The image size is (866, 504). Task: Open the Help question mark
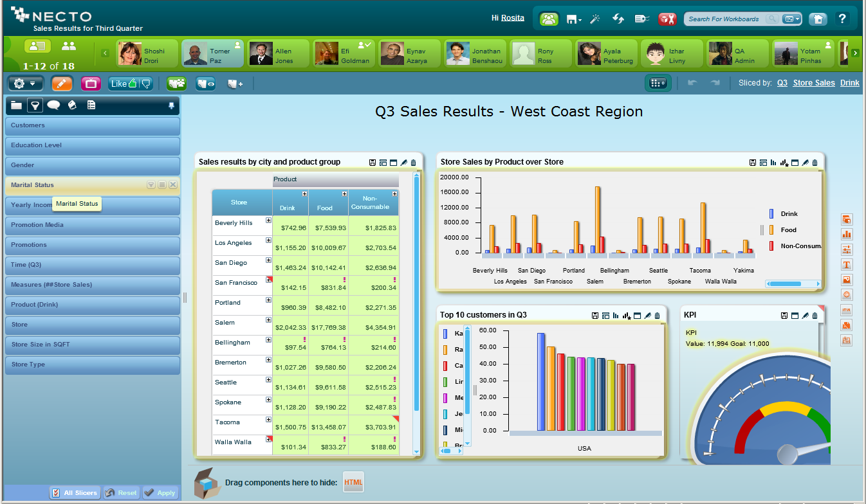[842, 19]
